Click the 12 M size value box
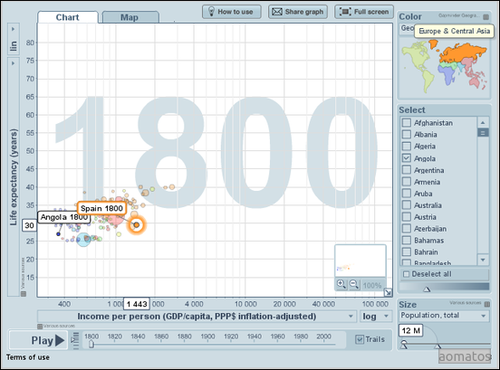 tap(411, 330)
